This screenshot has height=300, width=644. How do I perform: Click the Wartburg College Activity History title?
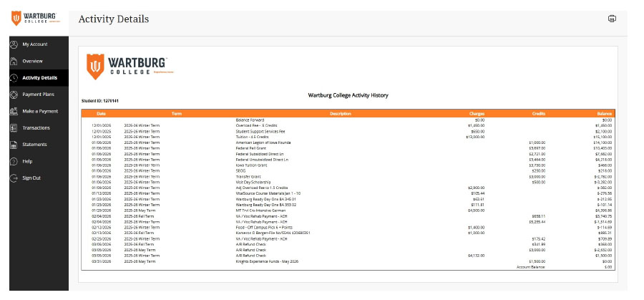(348, 95)
